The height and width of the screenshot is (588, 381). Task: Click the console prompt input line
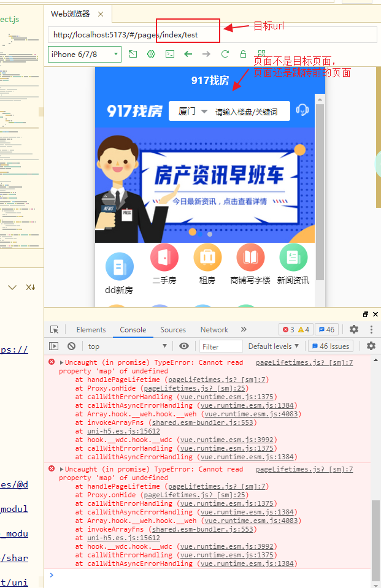pyautogui.click(x=210, y=575)
